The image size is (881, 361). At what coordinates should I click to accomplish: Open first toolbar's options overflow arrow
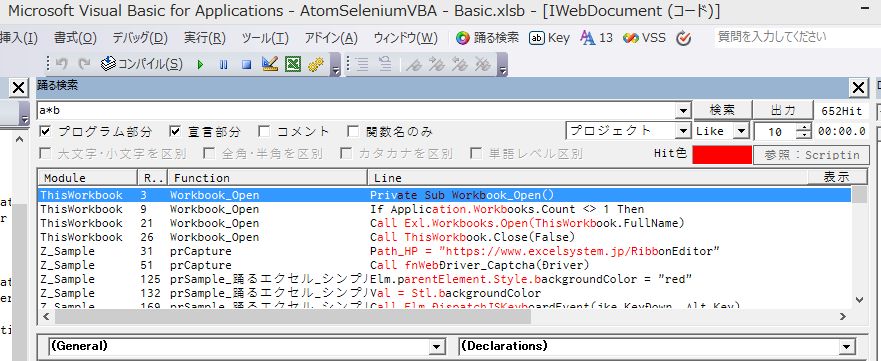(335, 65)
